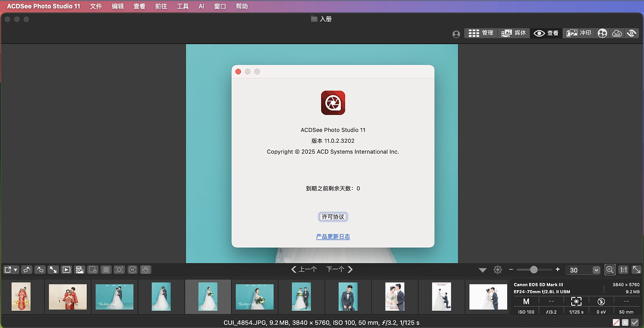Rotate the image right
This screenshot has height=328, width=644.
tap(40, 269)
